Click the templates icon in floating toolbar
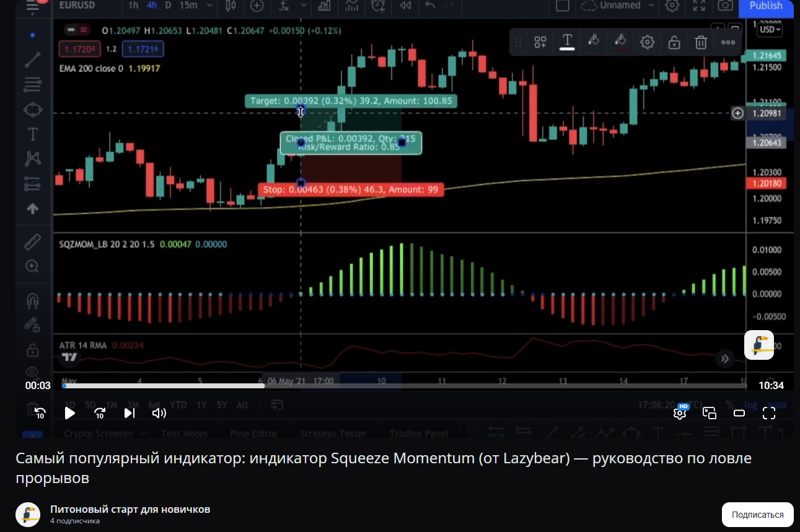Image resolution: width=800 pixels, height=532 pixels. (x=540, y=42)
